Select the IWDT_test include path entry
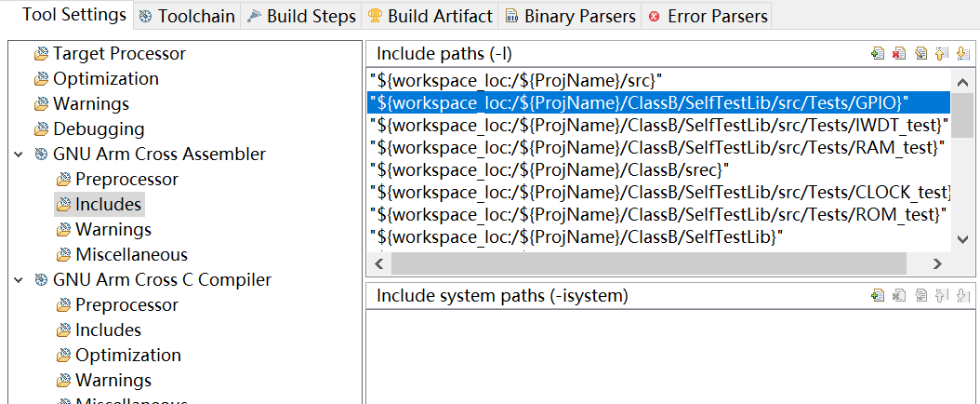 click(x=658, y=125)
